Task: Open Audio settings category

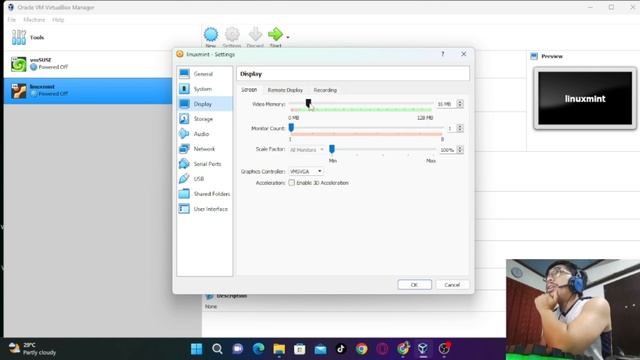Action: pos(204,134)
